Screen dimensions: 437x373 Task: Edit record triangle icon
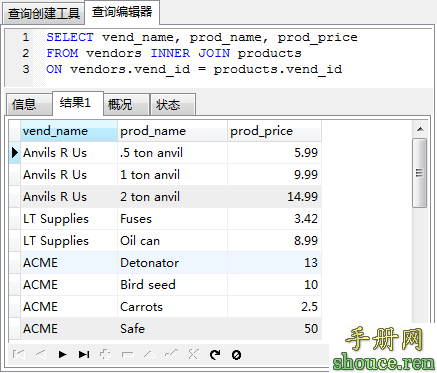tap(149, 354)
